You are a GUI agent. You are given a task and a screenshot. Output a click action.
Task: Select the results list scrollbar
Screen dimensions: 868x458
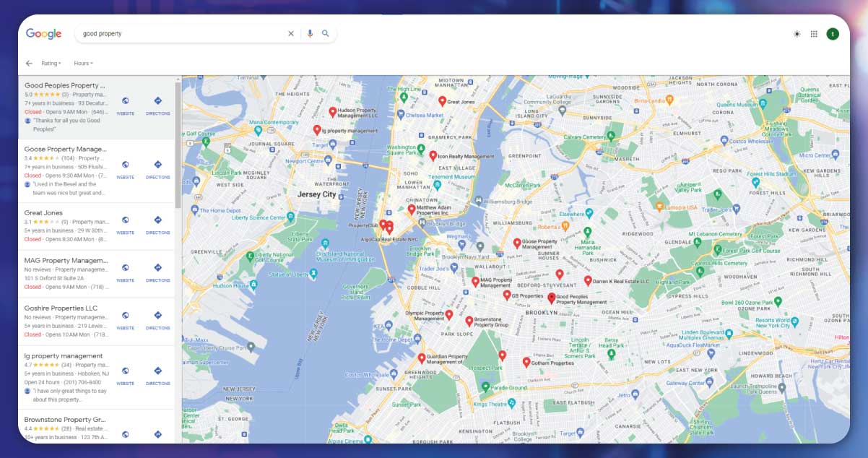tap(178, 144)
